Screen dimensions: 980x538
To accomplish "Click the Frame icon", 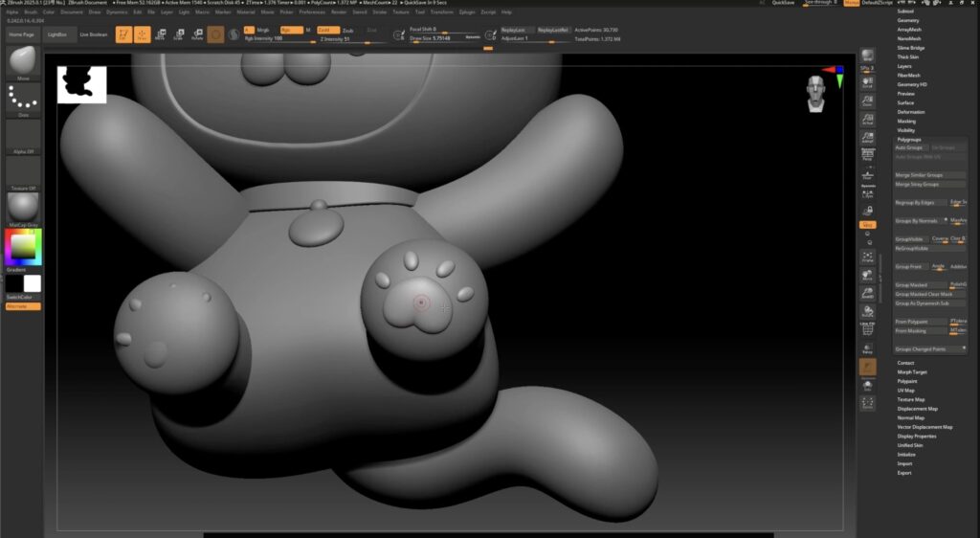I will [867, 258].
